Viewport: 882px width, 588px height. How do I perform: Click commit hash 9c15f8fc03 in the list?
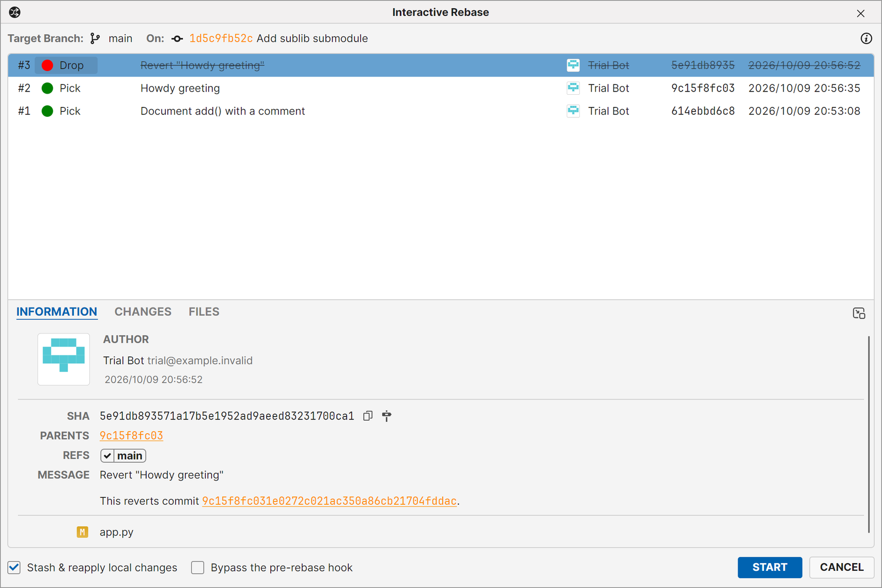point(703,88)
